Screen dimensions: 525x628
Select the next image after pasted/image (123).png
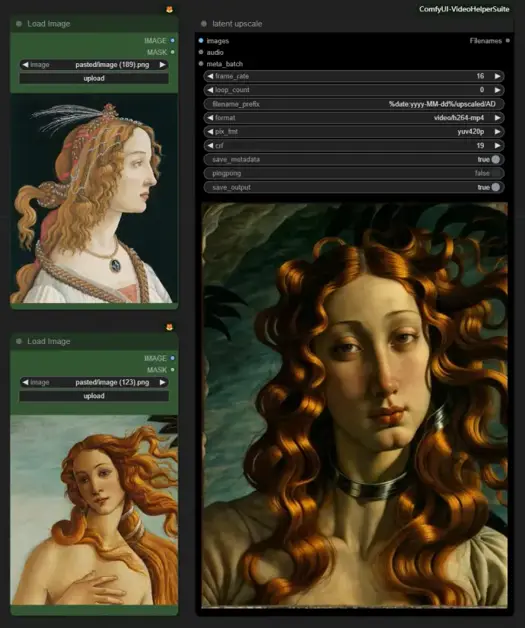(x=162, y=382)
